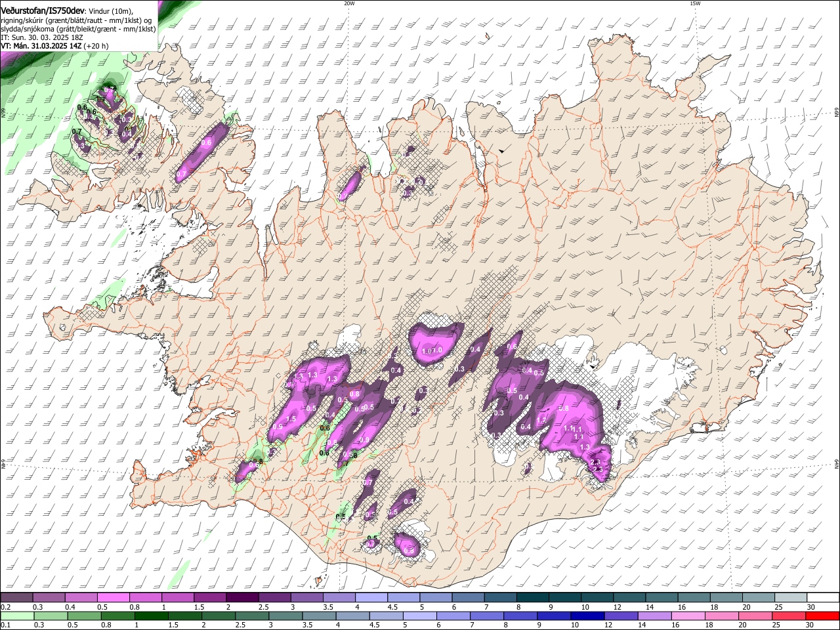Select the darkest green lower swatch starting at 1
This screenshot has width=840, height=630.
click(151, 616)
